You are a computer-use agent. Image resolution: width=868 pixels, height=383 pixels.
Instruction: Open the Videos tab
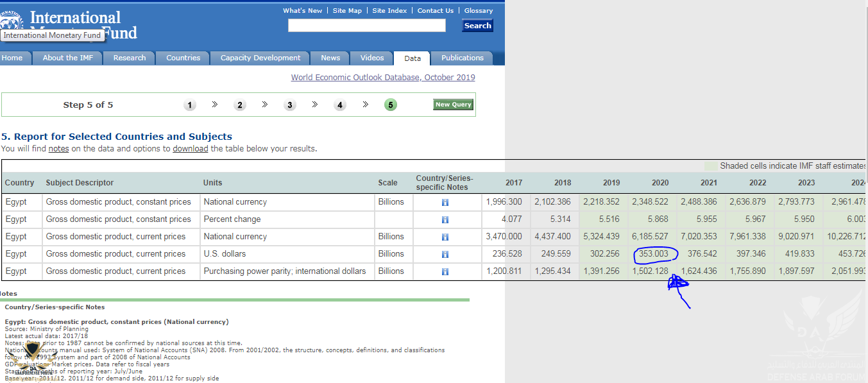coord(372,58)
